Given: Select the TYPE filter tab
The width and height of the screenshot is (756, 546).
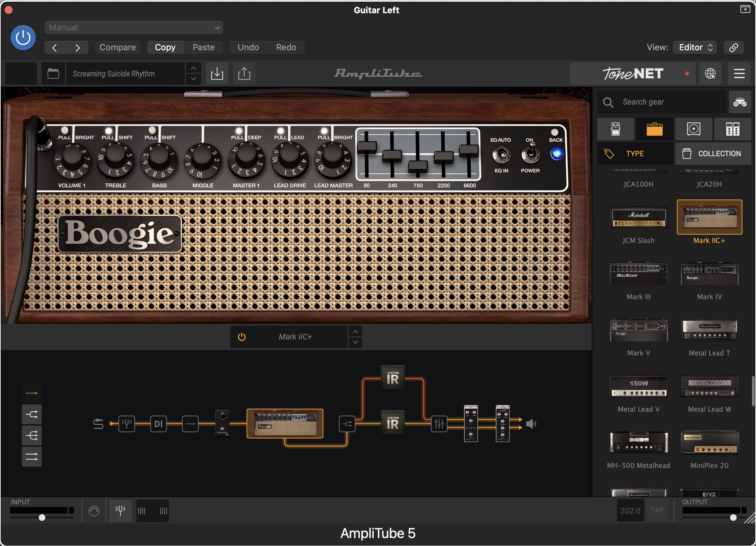Looking at the screenshot, I should point(635,154).
